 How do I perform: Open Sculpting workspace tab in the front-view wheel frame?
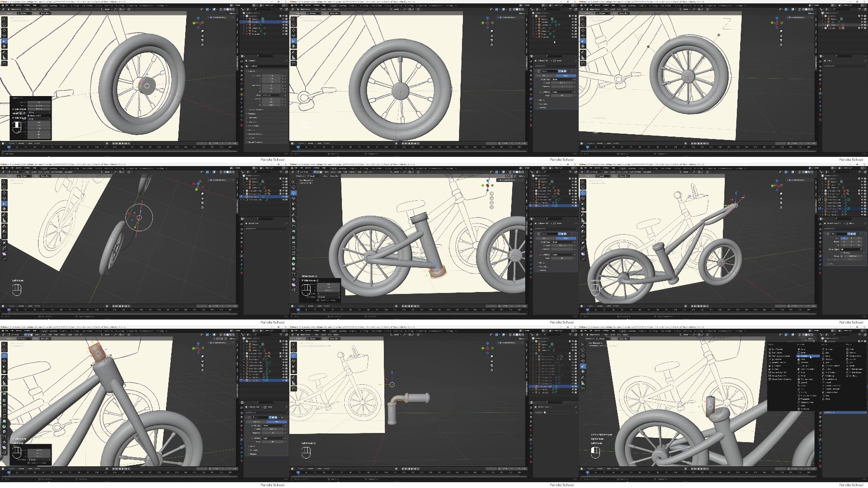click(x=353, y=6)
